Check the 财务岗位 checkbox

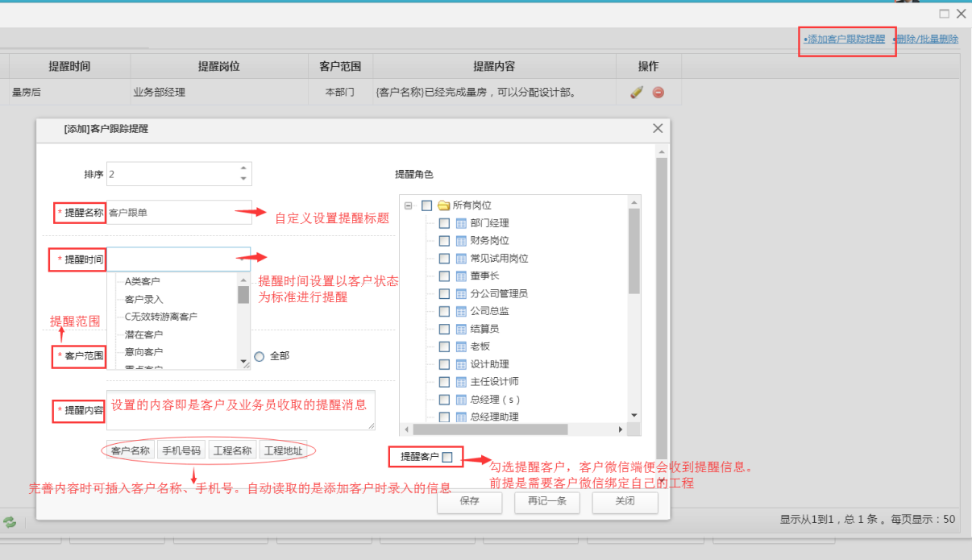coord(444,241)
